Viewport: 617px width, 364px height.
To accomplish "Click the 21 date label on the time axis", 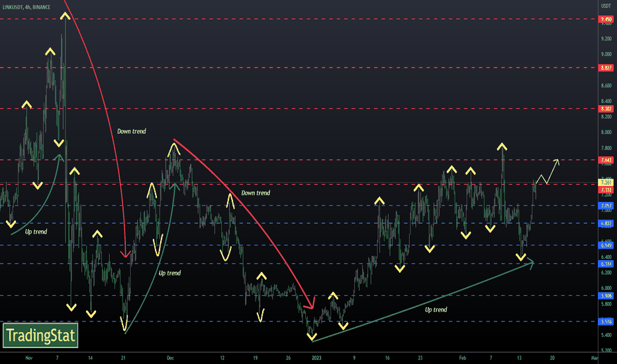I will pyautogui.click(x=123, y=357).
